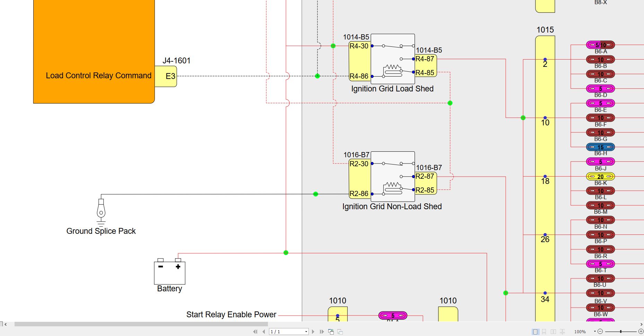
Task: Click the R2-87 relay terminal
Action: pyautogui.click(x=425, y=176)
